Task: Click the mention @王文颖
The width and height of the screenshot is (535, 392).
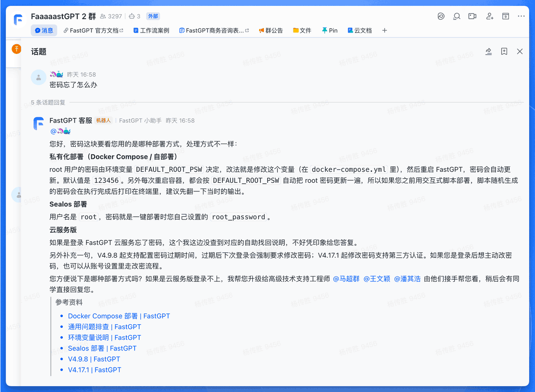Action: (x=377, y=279)
